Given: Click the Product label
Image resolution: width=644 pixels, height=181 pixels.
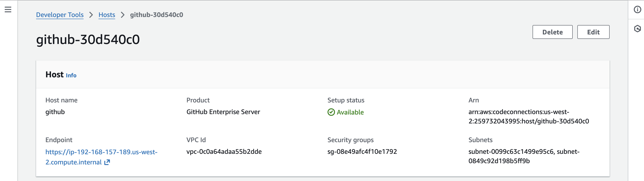Looking at the screenshot, I should (x=198, y=100).
